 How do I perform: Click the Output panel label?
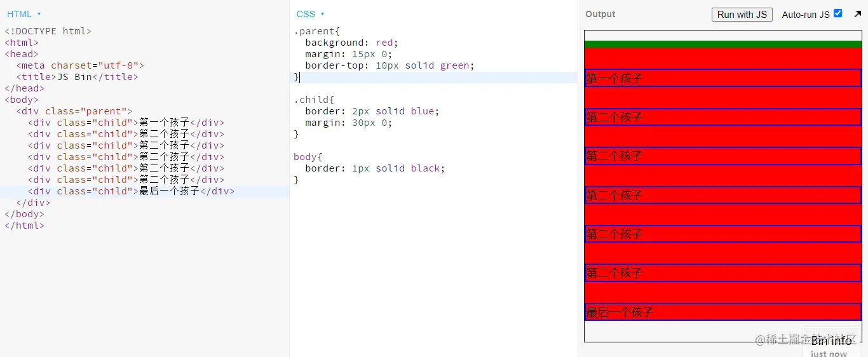(x=600, y=14)
